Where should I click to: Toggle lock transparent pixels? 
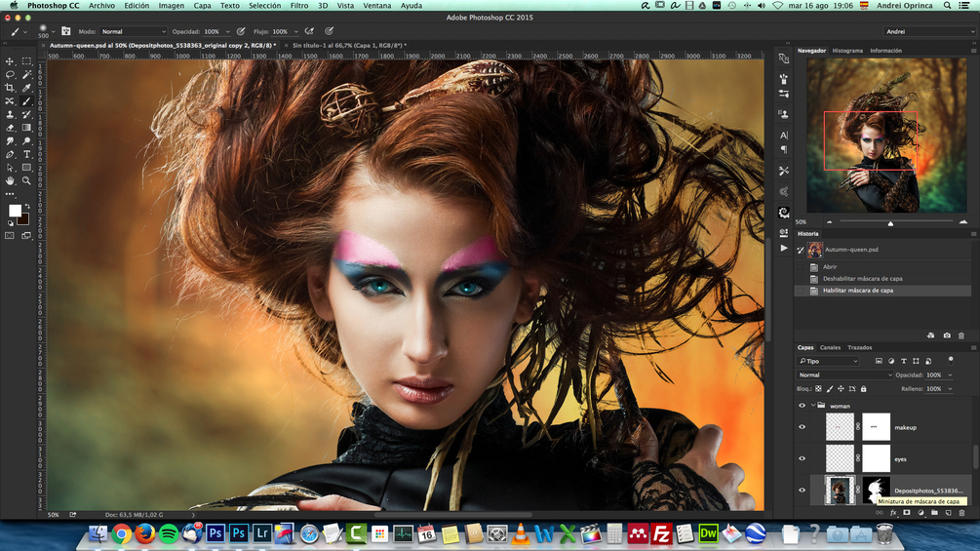818,388
